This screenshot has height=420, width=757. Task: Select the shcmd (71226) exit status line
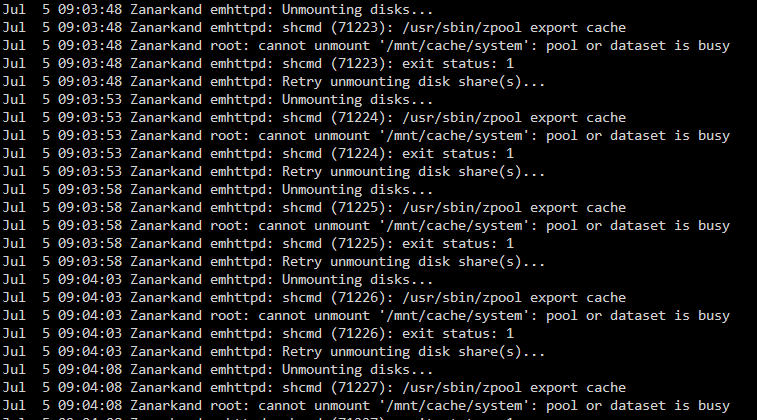258,334
